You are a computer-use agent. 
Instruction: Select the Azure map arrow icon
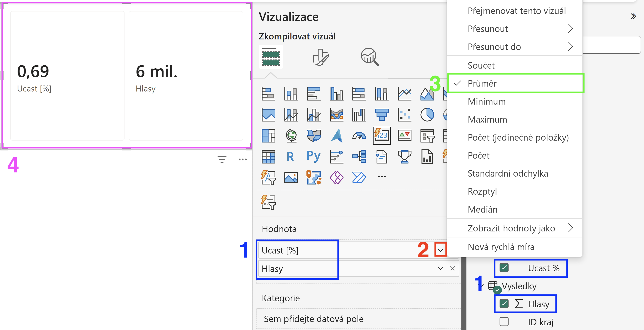pos(336,136)
